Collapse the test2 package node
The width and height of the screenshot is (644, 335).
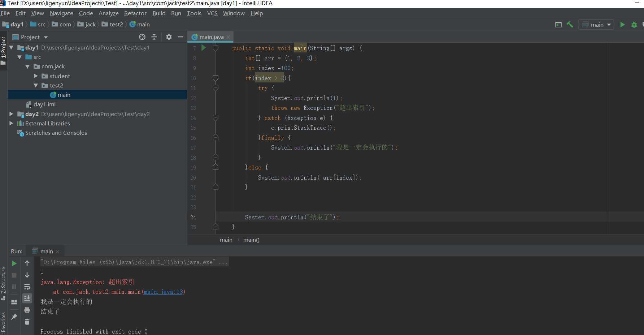click(x=36, y=85)
